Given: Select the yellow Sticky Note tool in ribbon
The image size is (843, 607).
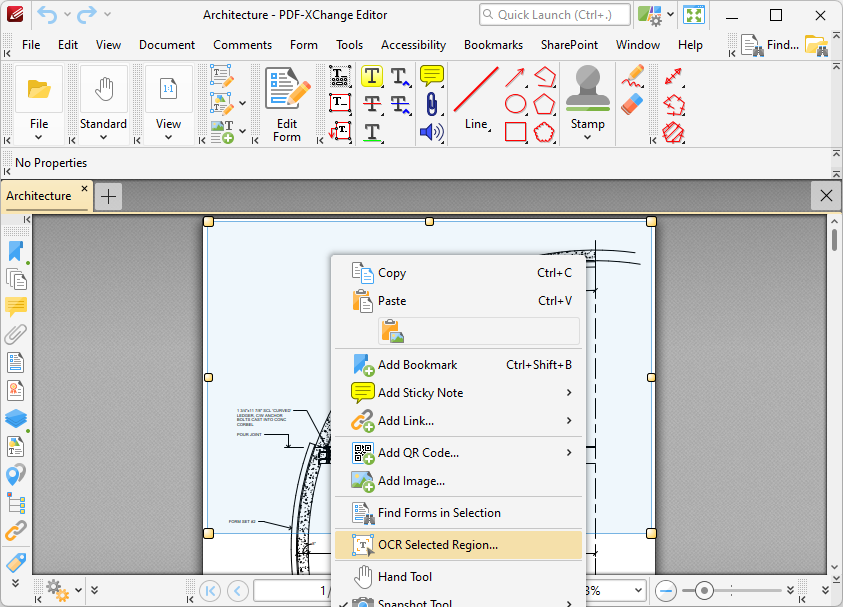Looking at the screenshot, I should 431,76.
